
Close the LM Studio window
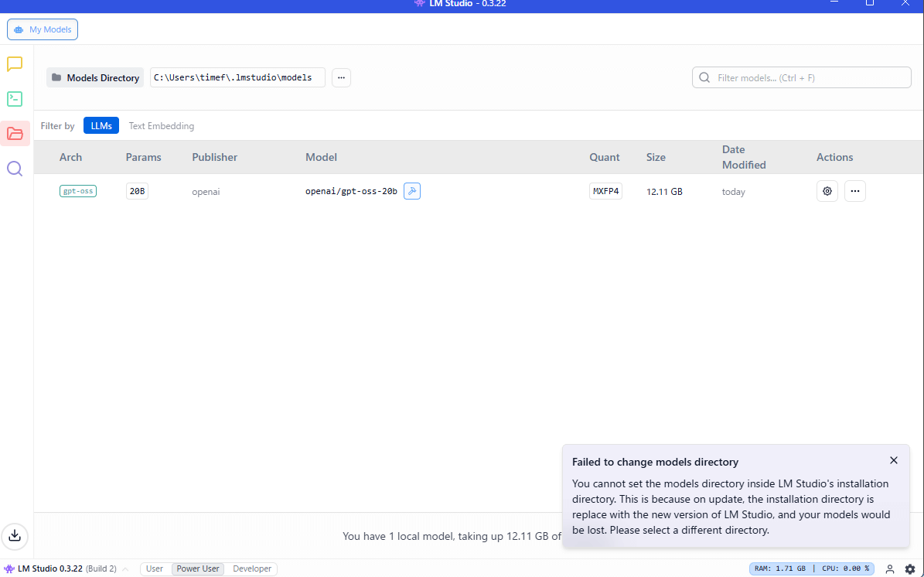pyautogui.click(x=905, y=3)
